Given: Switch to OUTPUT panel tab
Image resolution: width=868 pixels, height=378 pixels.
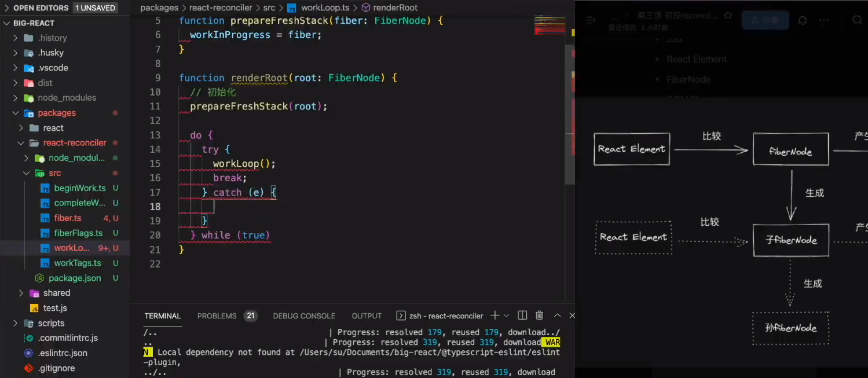Looking at the screenshot, I should [367, 316].
